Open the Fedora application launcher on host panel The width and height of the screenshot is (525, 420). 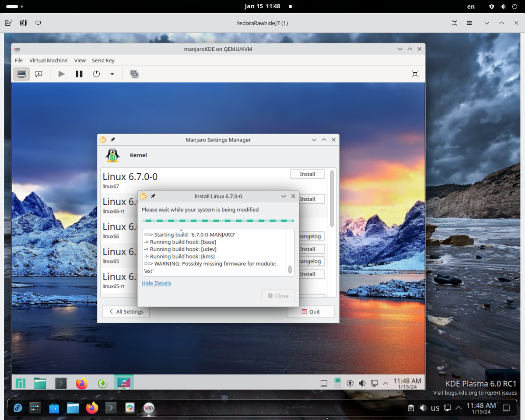coord(18,408)
